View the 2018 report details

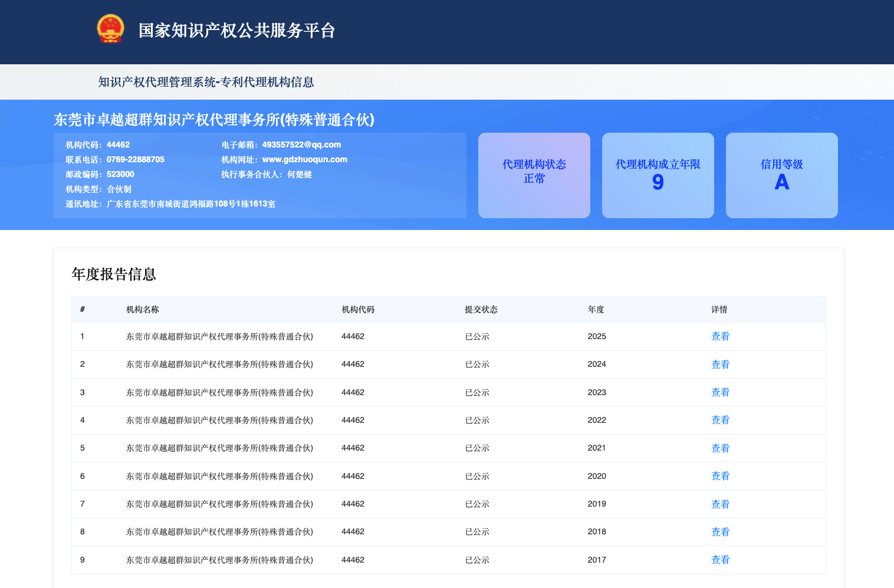click(x=720, y=532)
